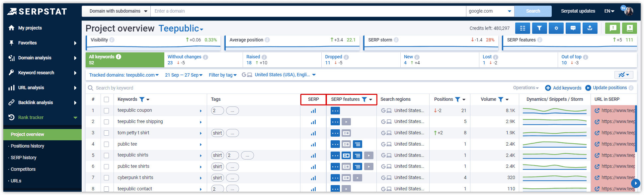This screenshot has height=195, width=644.
Task: Open Tracked domains: teepublic.com dropdown
Action: (124, 75)
